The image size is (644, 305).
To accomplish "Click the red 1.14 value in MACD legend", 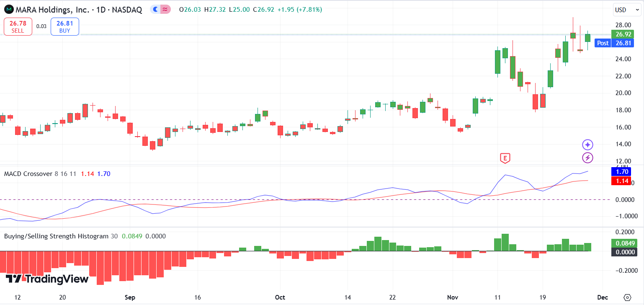I will [x=87, y=173].
